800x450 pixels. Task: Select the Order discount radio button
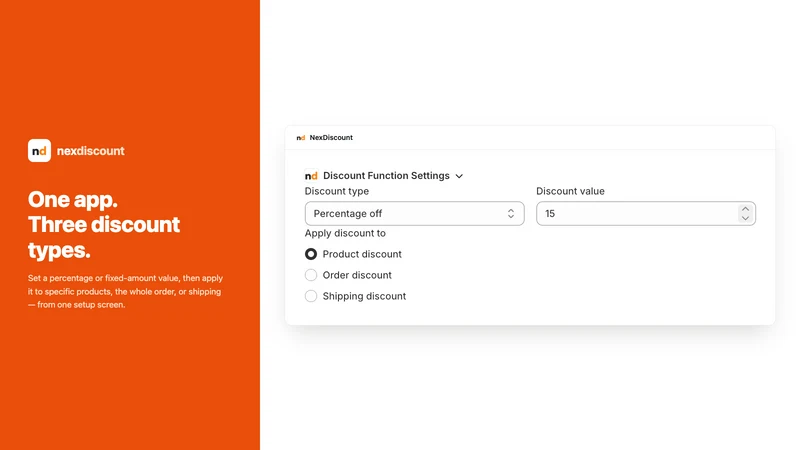tap(311, 275)
